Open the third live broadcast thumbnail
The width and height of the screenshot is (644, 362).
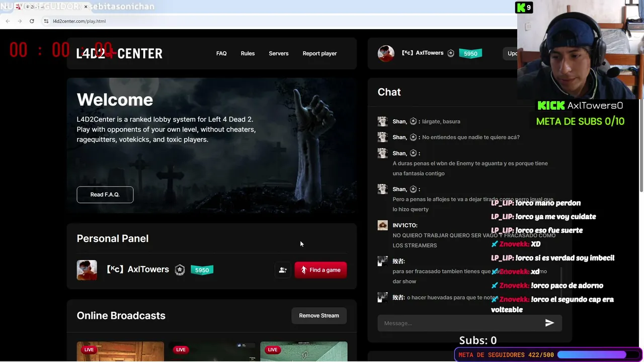304,351
